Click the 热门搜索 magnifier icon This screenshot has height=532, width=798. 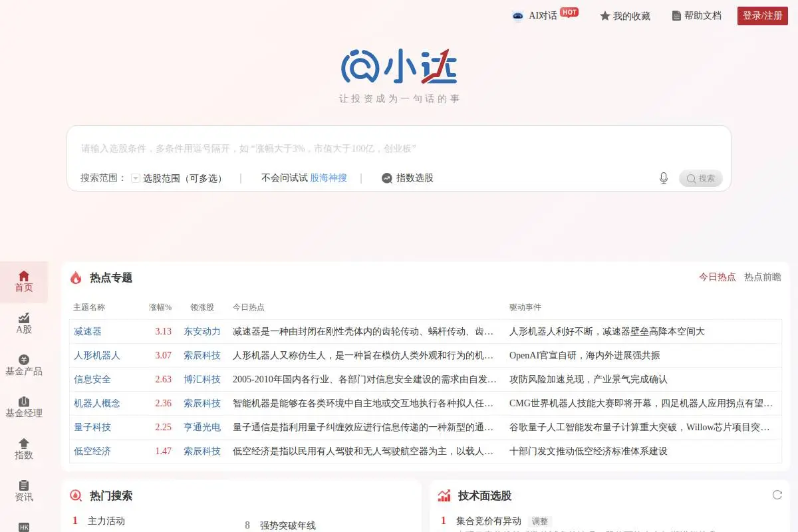point(76,495)
